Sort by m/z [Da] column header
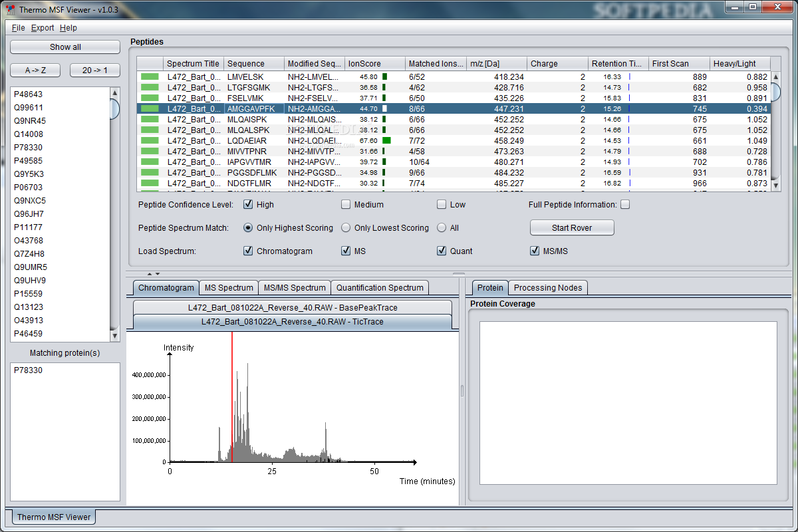The width and height of the screenshot is (798, 532). pyautogui.click(x=497, y=64)
